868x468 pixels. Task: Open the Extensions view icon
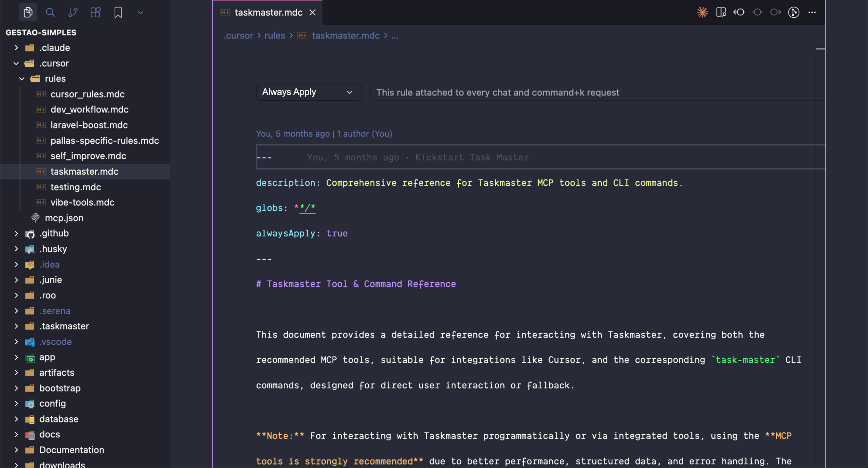tap(95, 12)
